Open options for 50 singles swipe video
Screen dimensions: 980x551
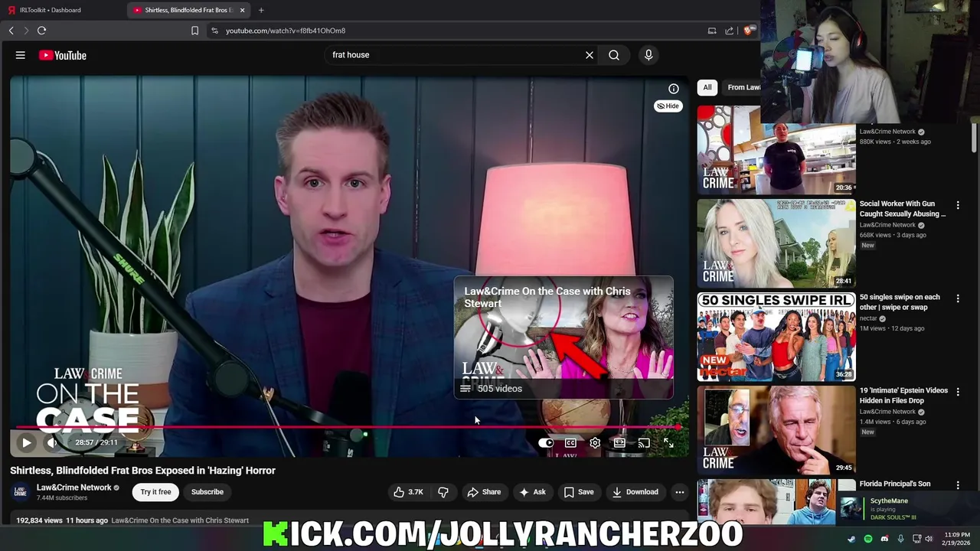pos(958,298)
